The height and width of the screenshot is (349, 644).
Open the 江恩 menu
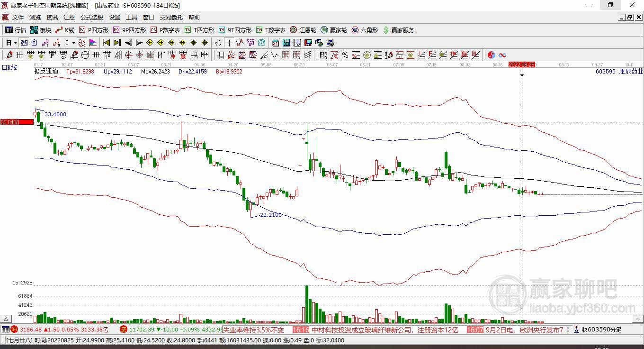pyautogui.click(x=69, y=17)
